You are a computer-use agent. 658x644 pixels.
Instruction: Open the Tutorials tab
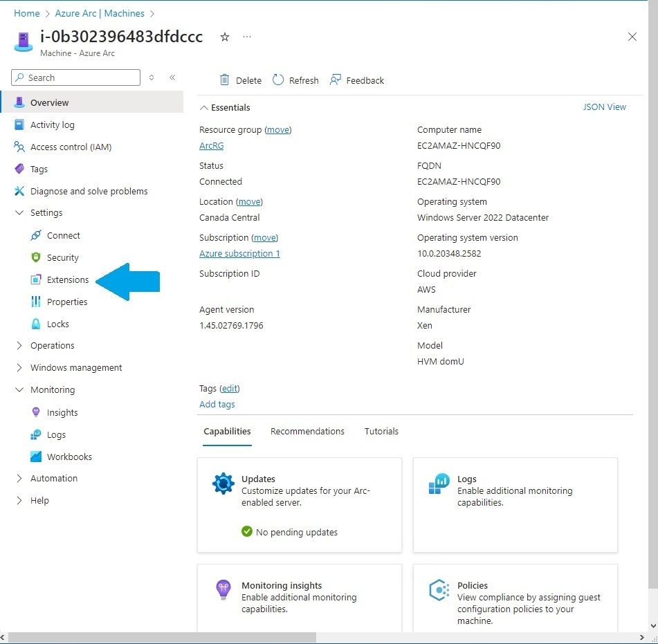tap(381, 431)
